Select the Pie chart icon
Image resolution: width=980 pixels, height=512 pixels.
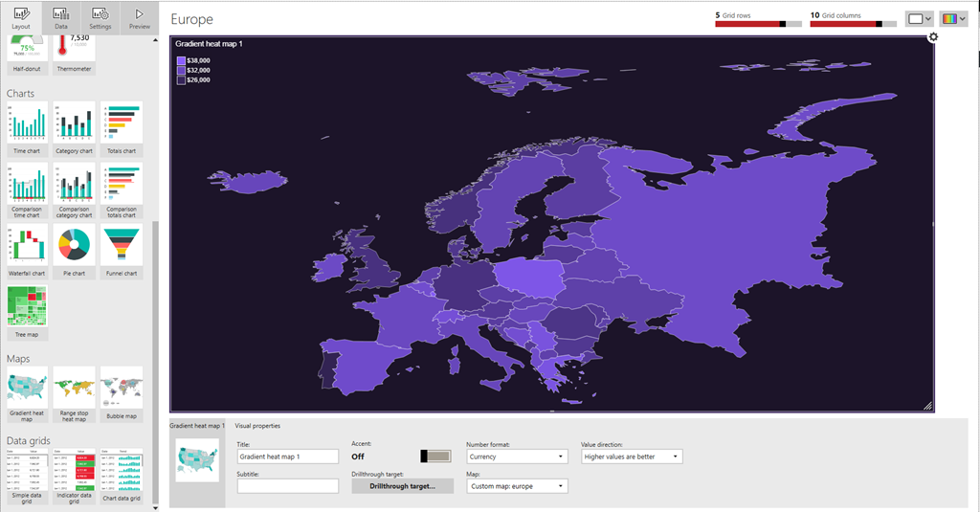pyautogui.click(x=74, y=247)
